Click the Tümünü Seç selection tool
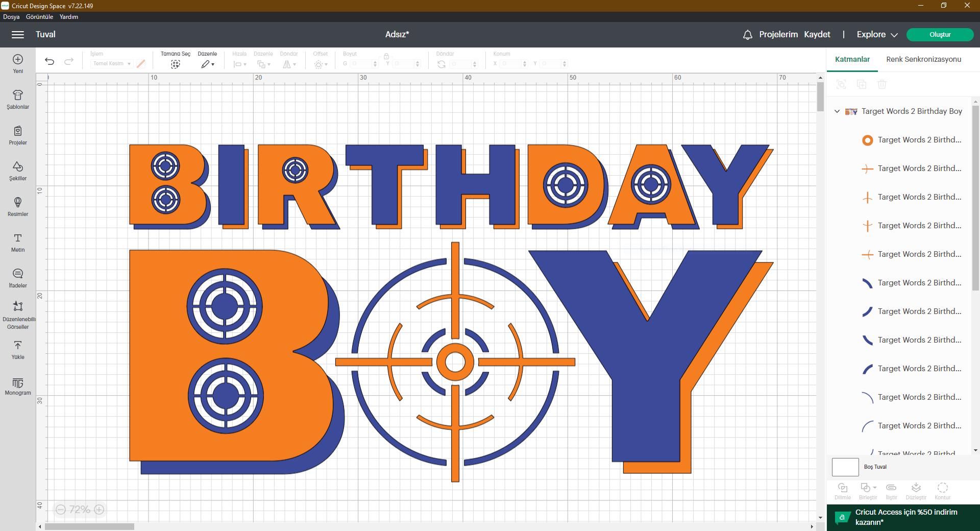980x531 pixels. (175, 64)
